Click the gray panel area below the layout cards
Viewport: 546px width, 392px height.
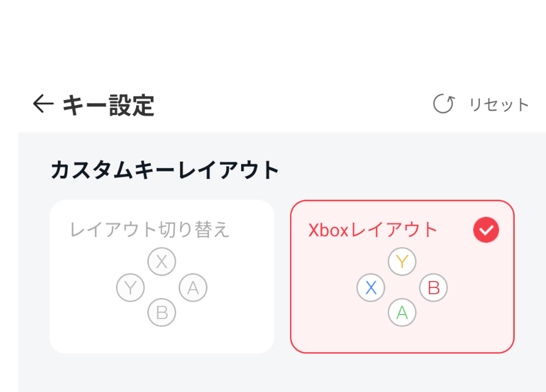click(281, 374)
